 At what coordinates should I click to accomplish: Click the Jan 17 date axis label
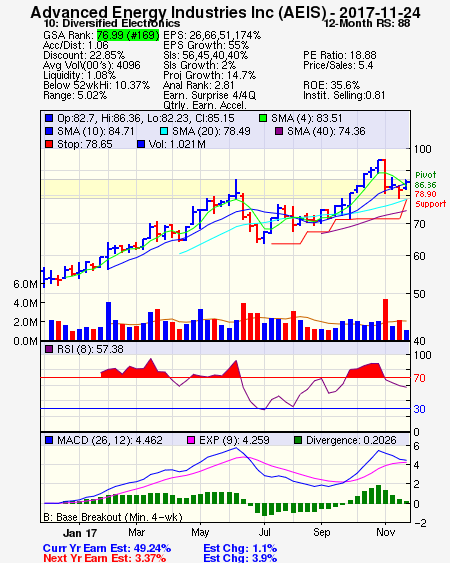[80, 533]
